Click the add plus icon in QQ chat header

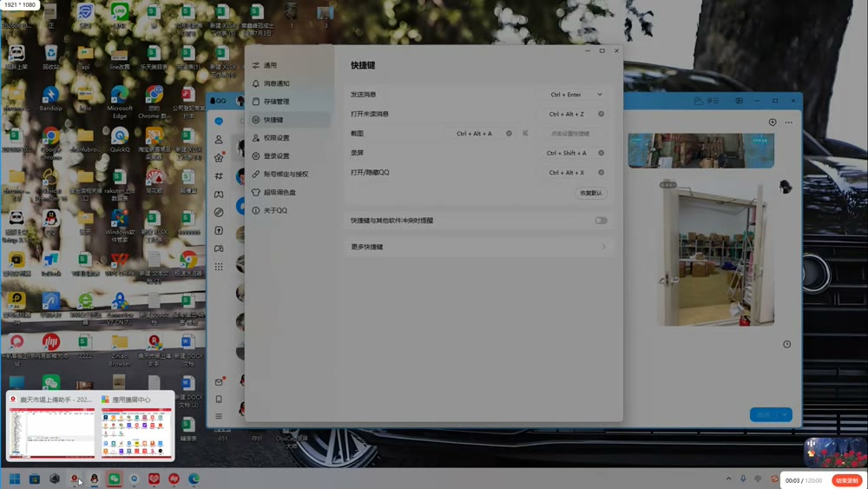(773, 122)
